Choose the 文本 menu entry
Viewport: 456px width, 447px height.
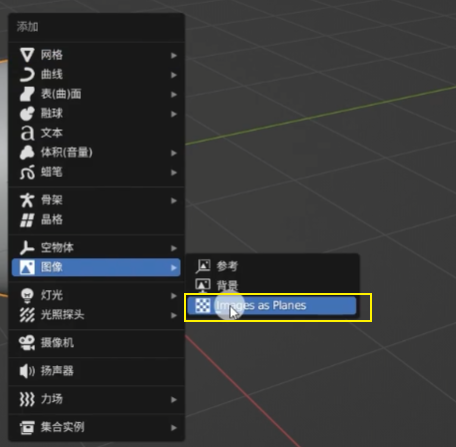tap(96, 133)
